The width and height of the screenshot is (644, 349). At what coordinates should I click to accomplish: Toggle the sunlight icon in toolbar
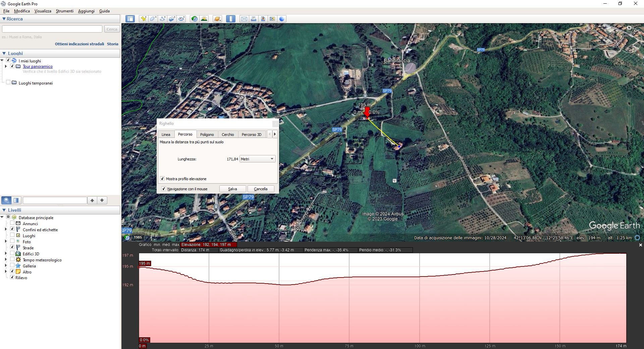point(204,19)
